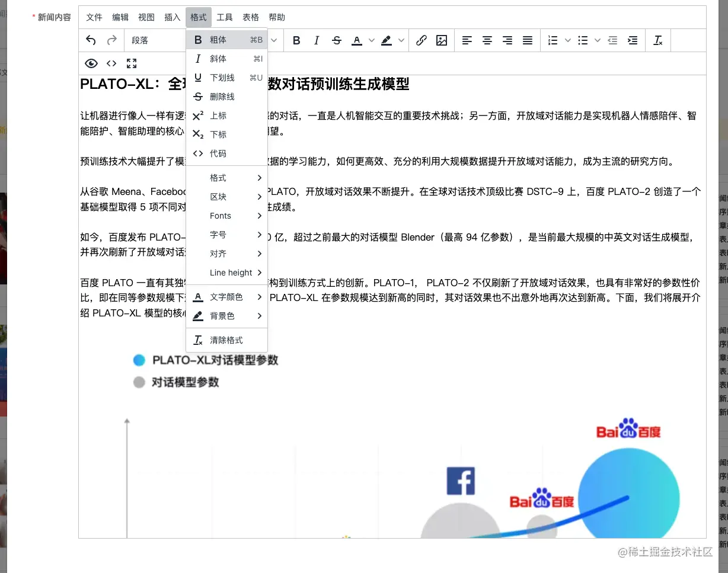This screenshot has height=573, width=728.
Task: Insert a bullet list
Action: (583, 40)
